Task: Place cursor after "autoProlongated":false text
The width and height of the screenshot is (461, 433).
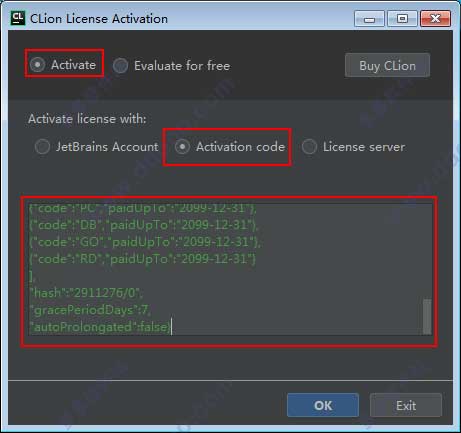Action: pos(171,327)
